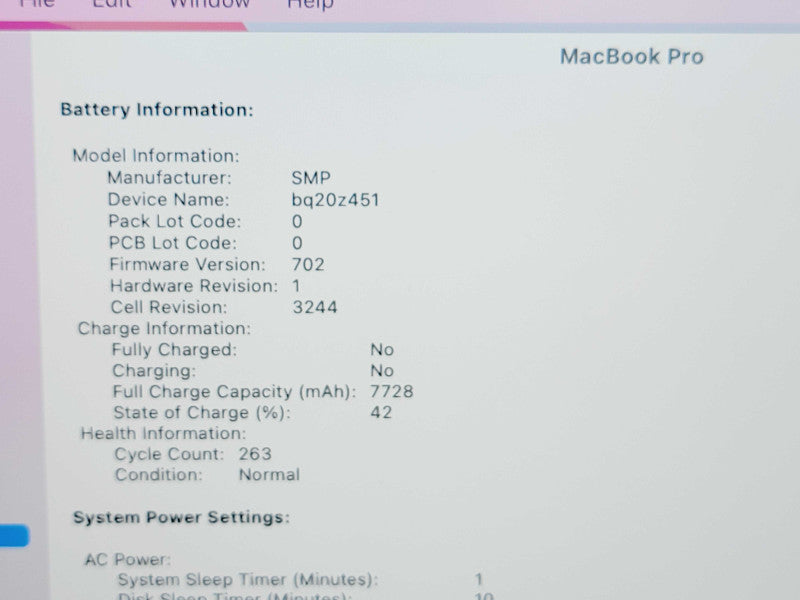Image resolution: width=800 pixels, height=600 pixels.
Task: Select the cell revision value 3244
Action: pos(315,308)
